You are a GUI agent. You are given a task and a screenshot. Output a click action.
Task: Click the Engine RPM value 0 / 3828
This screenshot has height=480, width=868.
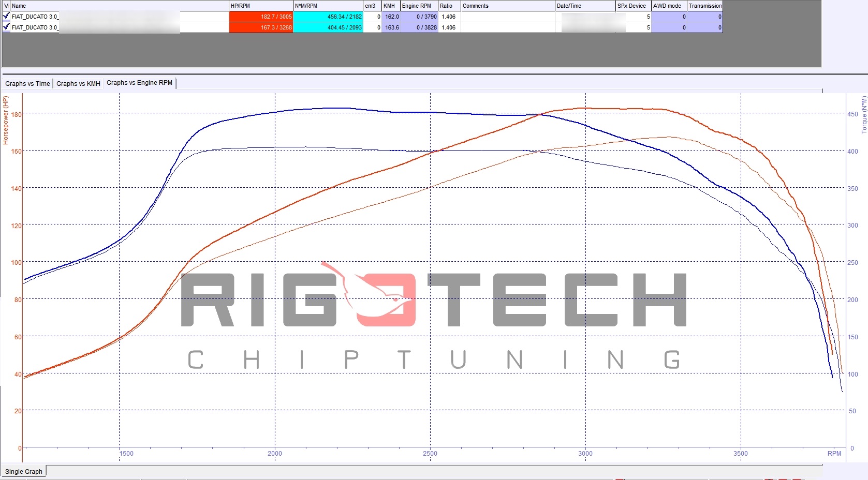pyautogui.click(x=419, y=27)
